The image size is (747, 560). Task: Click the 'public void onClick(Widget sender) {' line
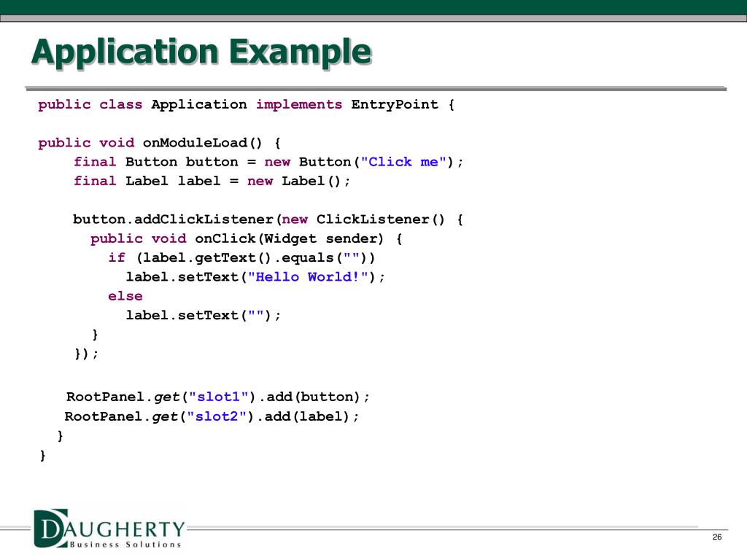coord(247,238)
